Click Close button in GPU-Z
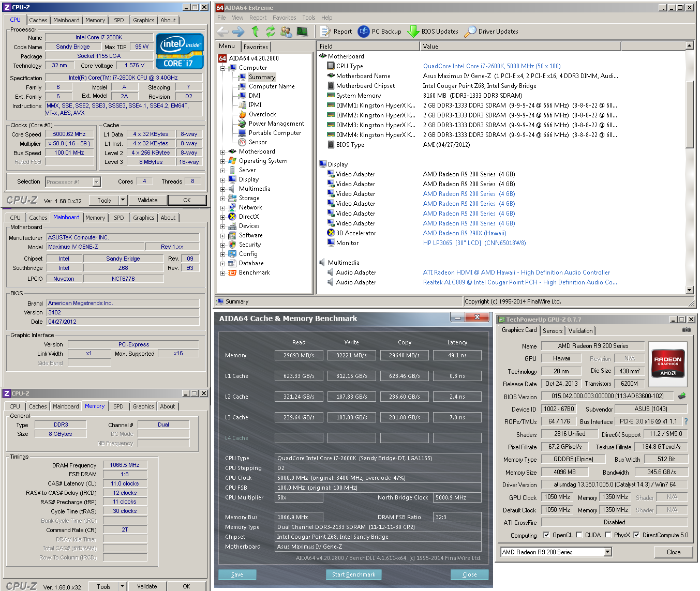The image size is (700, 591). pyautogui.click(x=674, y=552)
